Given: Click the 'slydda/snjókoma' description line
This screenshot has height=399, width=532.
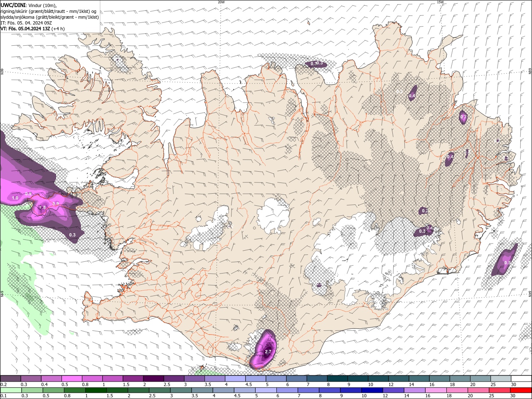Looking at the screenshot, I should (49, 17).
